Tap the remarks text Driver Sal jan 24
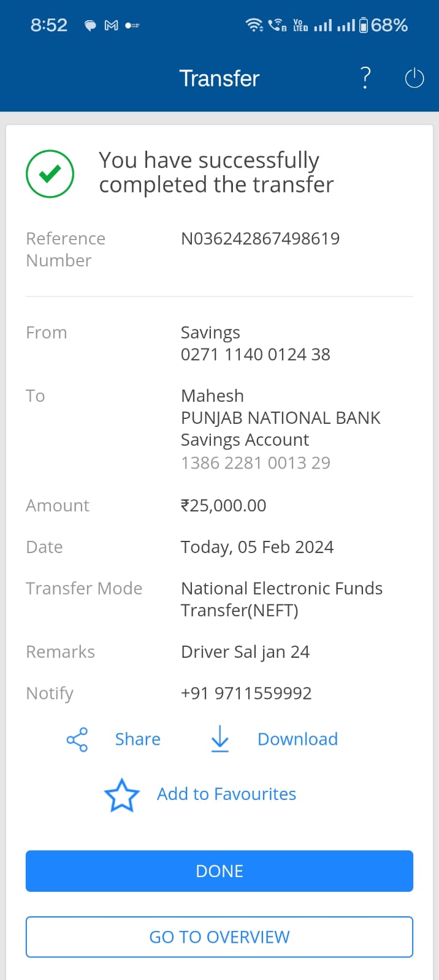 [245, 652]
